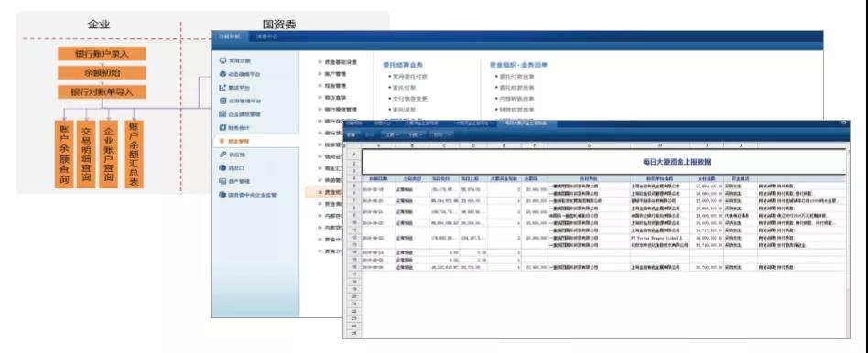
Task: Click the 企业绩效管理 sidebar icon
Action: point(223,114)
